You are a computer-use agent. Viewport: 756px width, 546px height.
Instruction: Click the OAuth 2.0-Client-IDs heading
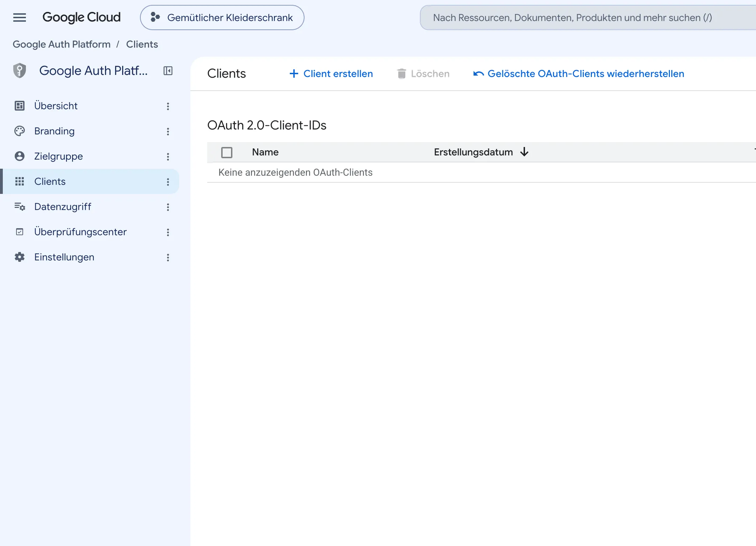[267, 125]
